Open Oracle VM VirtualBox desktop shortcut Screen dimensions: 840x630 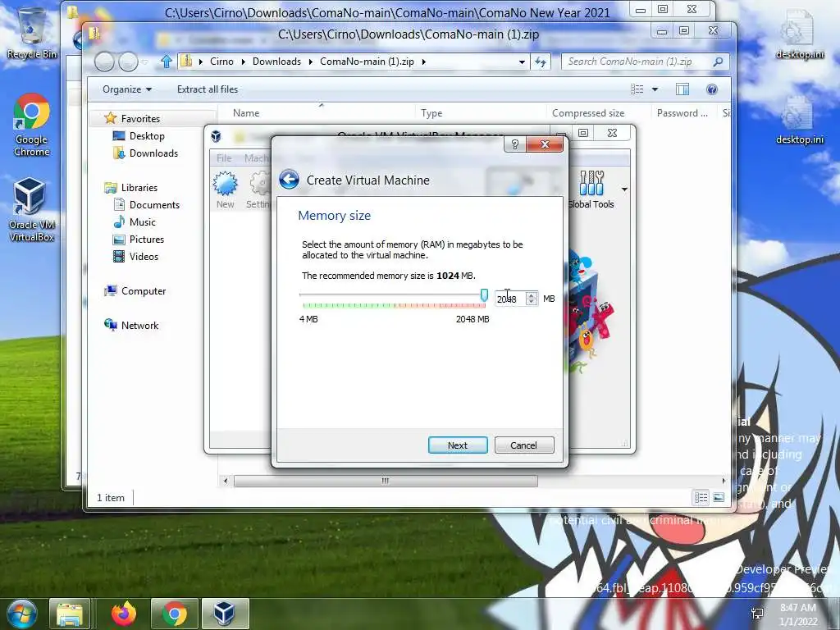(x=32, y=210)
